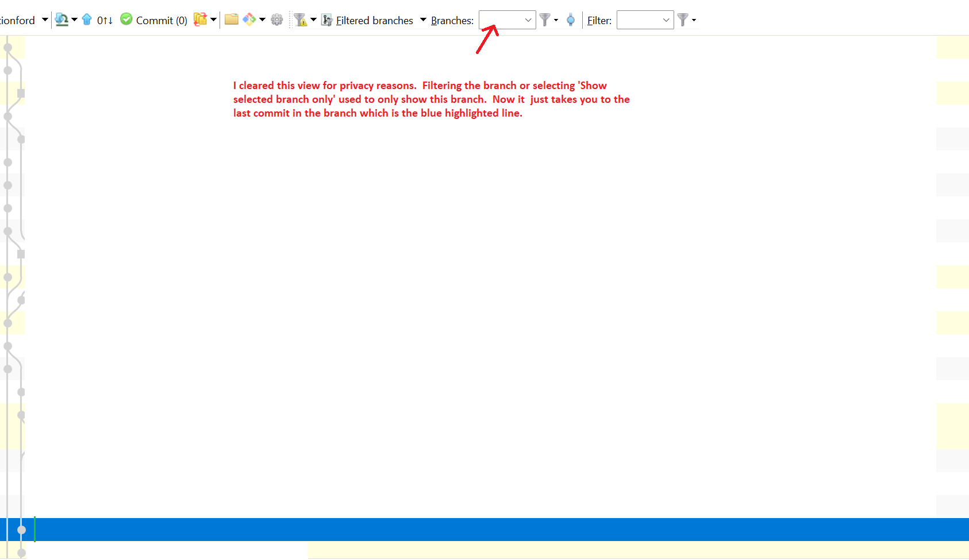Open the repository dropdown next to ionford

(x=44, y=20)
